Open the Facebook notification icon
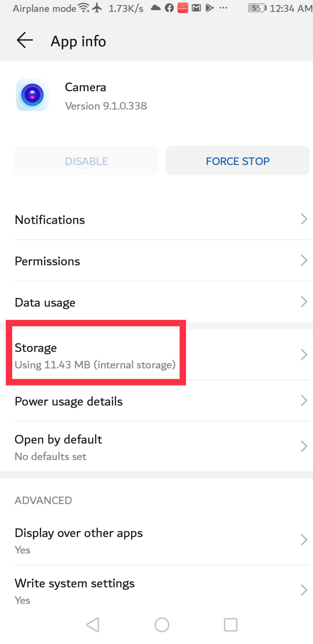313x644 pixels. pyautogui.click(x=169, y=8)
